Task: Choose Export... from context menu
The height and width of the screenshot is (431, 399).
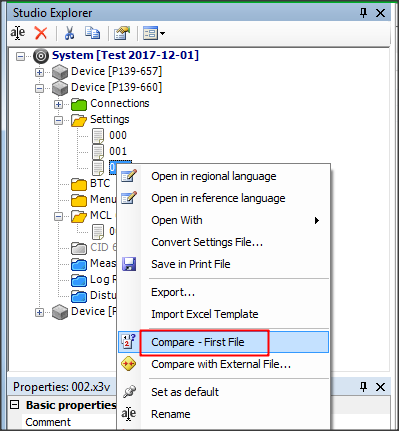Action: 223,292
